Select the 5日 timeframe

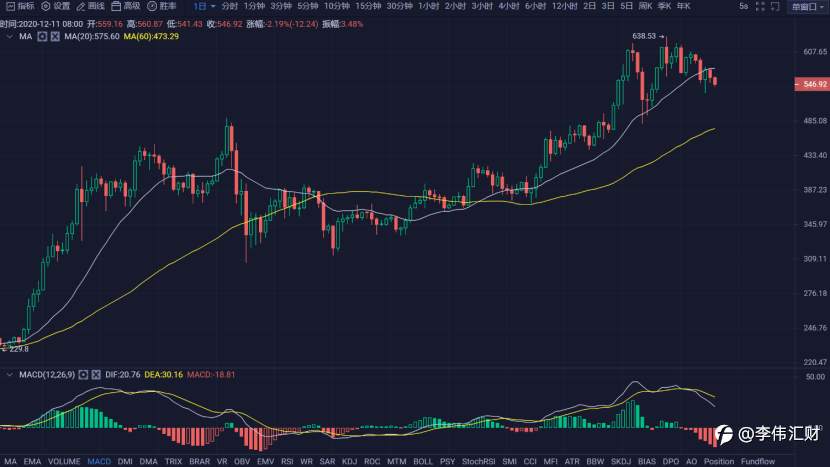coord(626,6)
